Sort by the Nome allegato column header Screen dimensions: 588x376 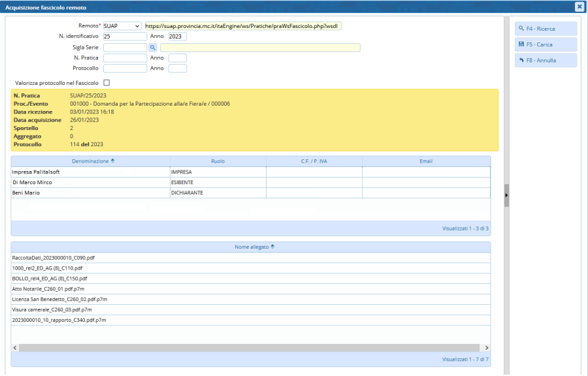[x=251, y=247]
